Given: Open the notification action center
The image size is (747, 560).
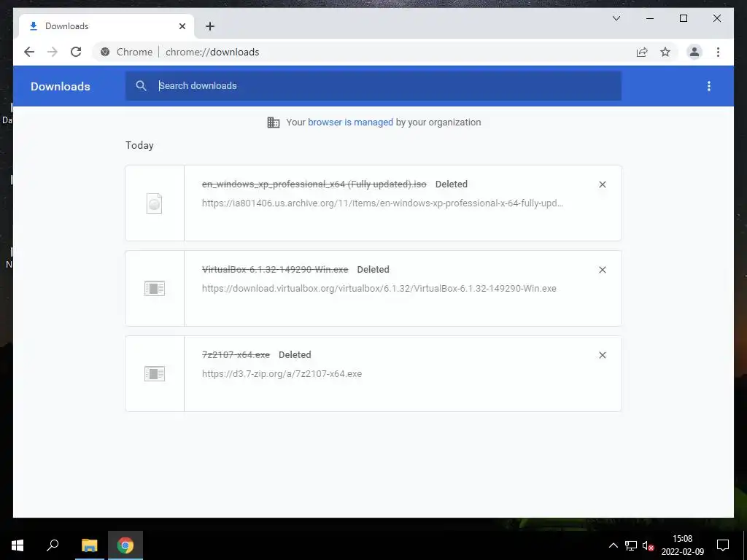Looking at the screenshot, I should point(723,545).
